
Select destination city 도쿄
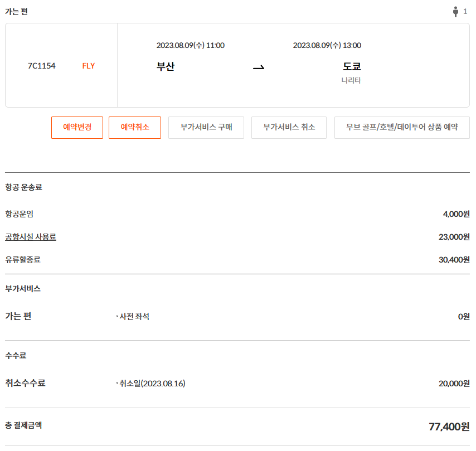(352, 67)
